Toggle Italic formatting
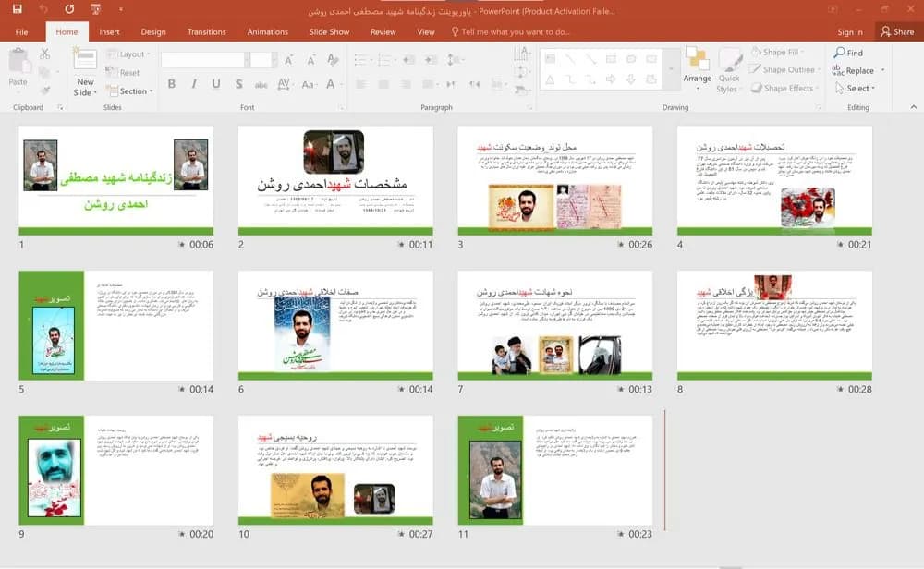 click(x=194, y=84)
